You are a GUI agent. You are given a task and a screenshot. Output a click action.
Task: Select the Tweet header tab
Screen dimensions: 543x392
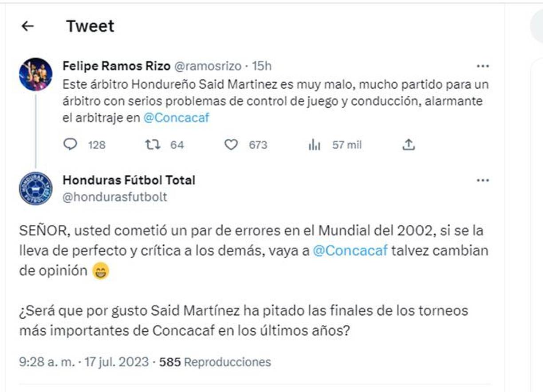90,25
